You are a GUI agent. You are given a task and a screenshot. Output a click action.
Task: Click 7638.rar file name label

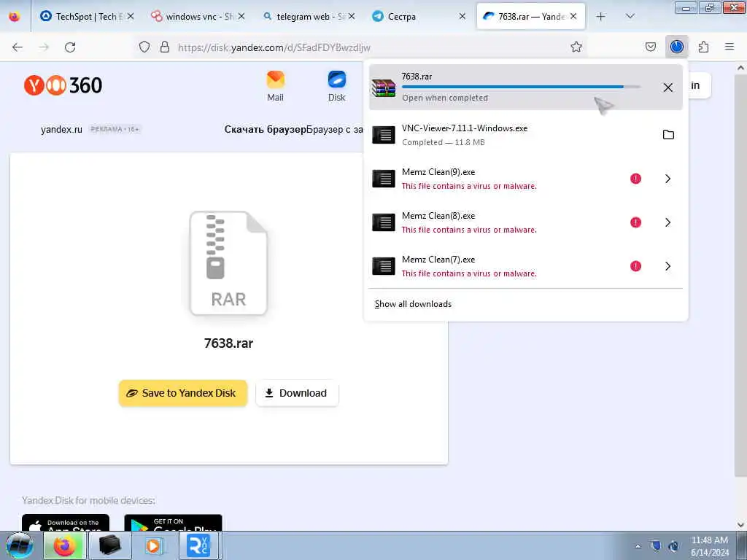pyautogui.click(x=228, y=343)
